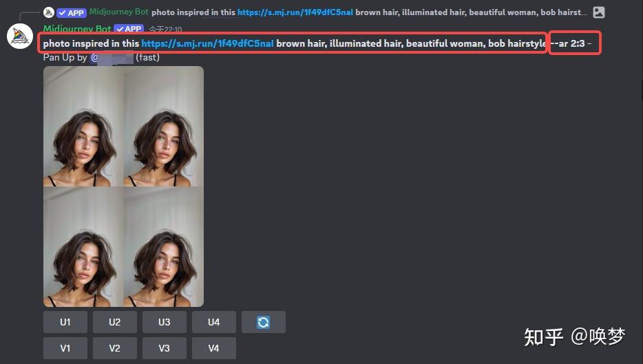The height and width of the screenshot is (364, 643).
Task: Create variations with the V1 button
Action: pos(65,348)
